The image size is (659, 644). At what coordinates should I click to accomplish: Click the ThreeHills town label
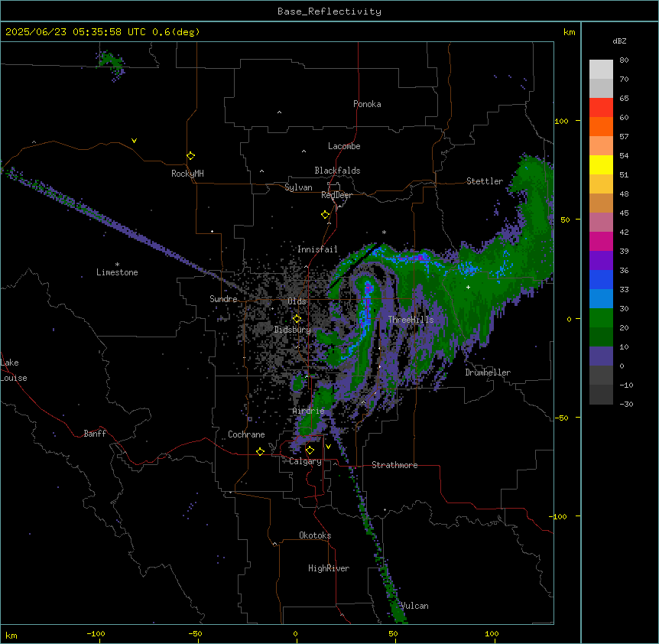pos(411,320)
